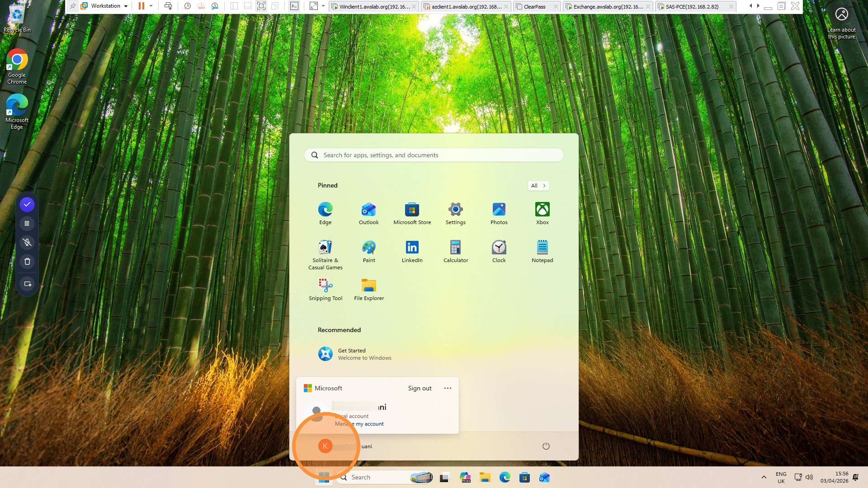Show hidden system tray icons

click(764, 477)
